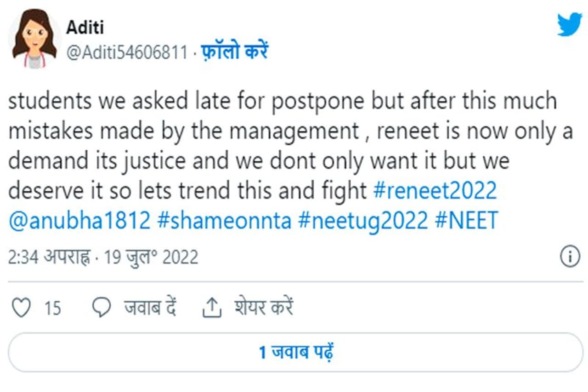Image resolution: width=588 pixels, height=392 pixels.
Task: Open the #reneet2022 hashtag
Action: [435, 191]
